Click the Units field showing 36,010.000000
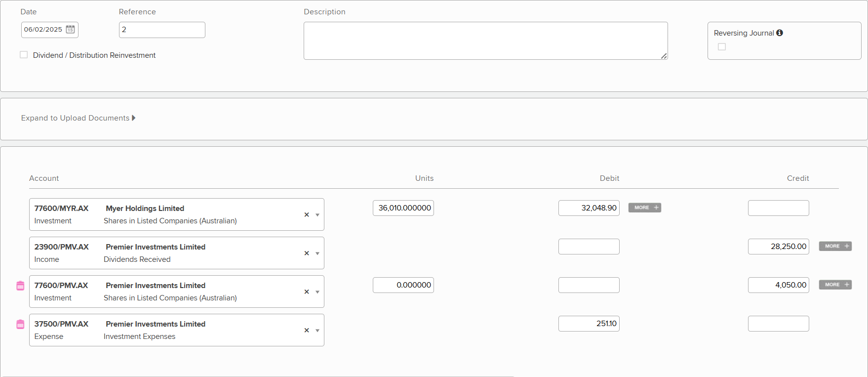868x377 pixels. (403, 208)
